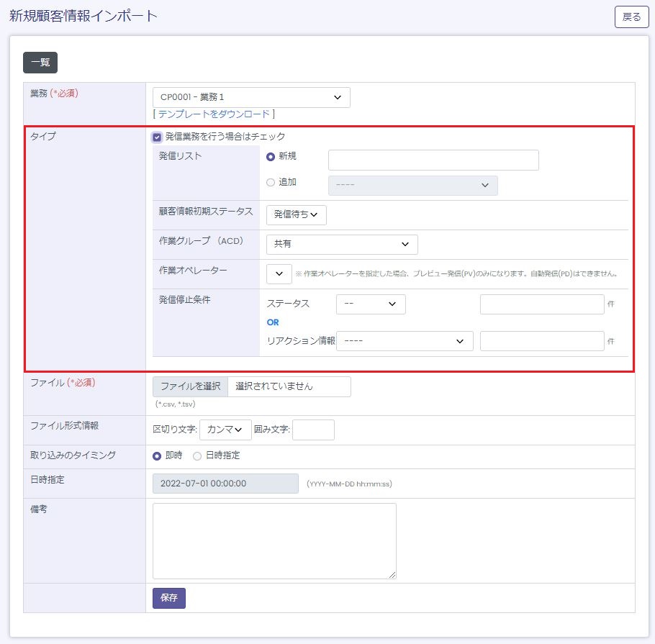Select the 日時指定 timing radio button
Viewport: 655px width, 644px height.
[x=197, y=456]
